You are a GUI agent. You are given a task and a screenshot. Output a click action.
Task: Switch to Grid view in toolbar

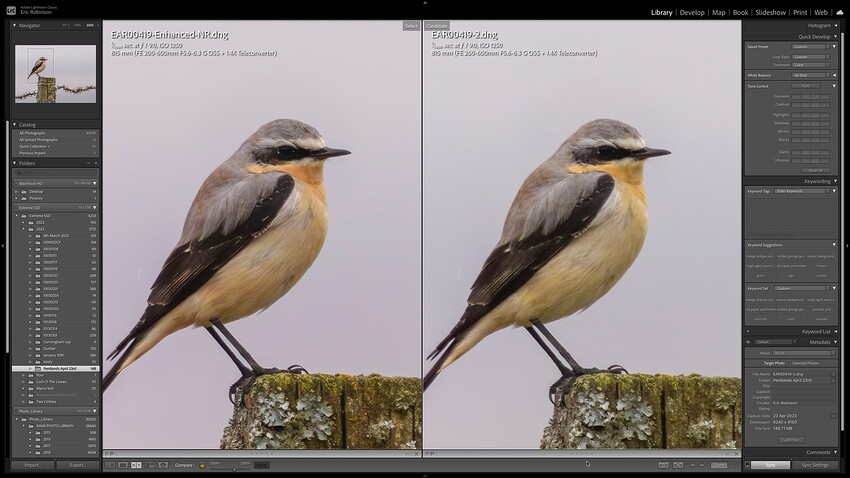[x=110, y=465]
